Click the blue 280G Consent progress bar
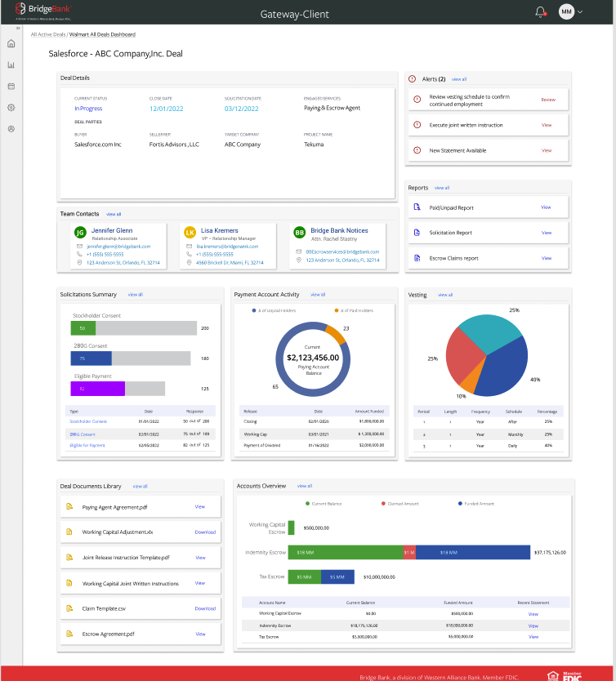 point(92,358)
